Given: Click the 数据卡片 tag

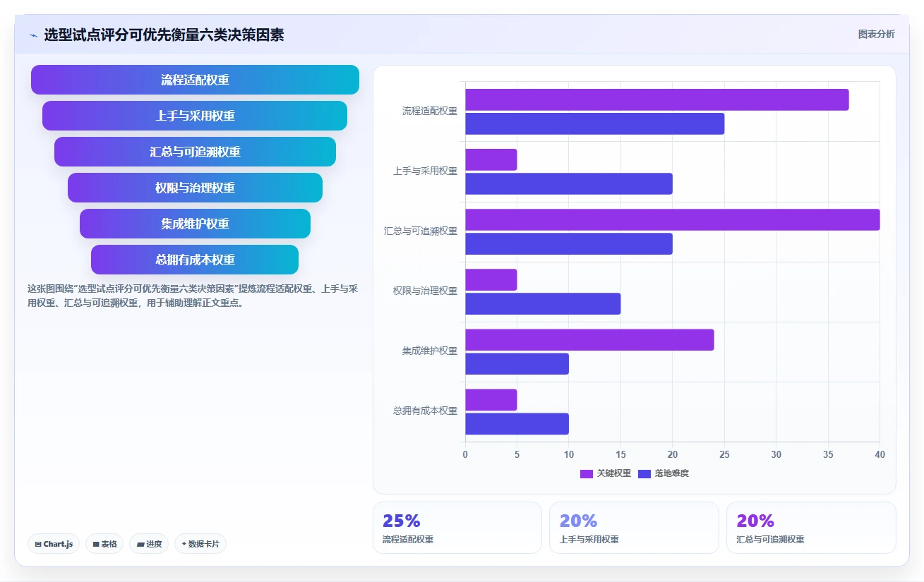Looking at the screenshot, I should pyautogui.click(x=200, y=544).
